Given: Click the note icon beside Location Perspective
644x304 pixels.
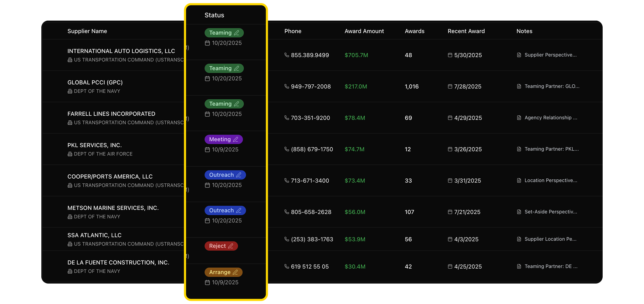Looking at the screenshot, I should (519, 181).
